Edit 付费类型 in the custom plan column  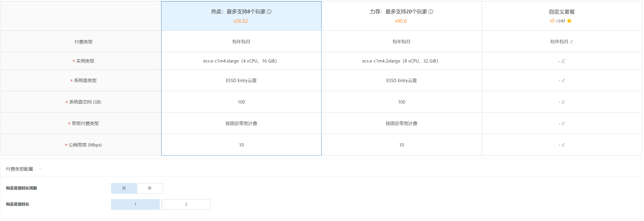(571, 41)
